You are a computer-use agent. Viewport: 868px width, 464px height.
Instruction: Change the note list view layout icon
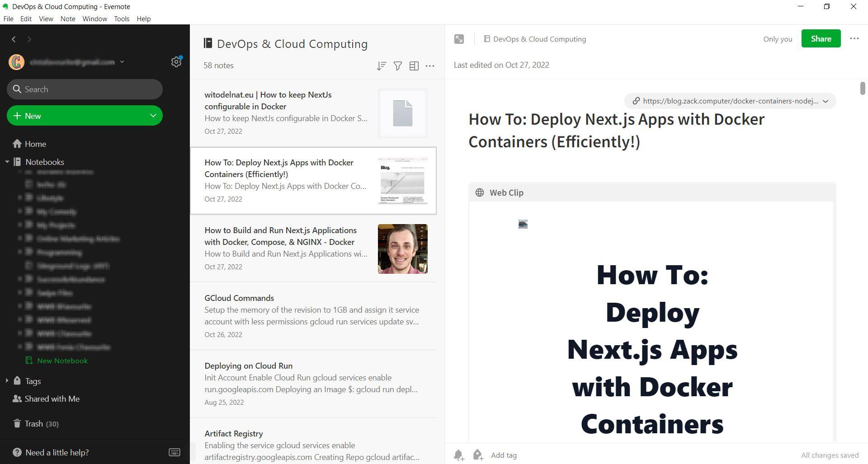click(x=414, y=66)
